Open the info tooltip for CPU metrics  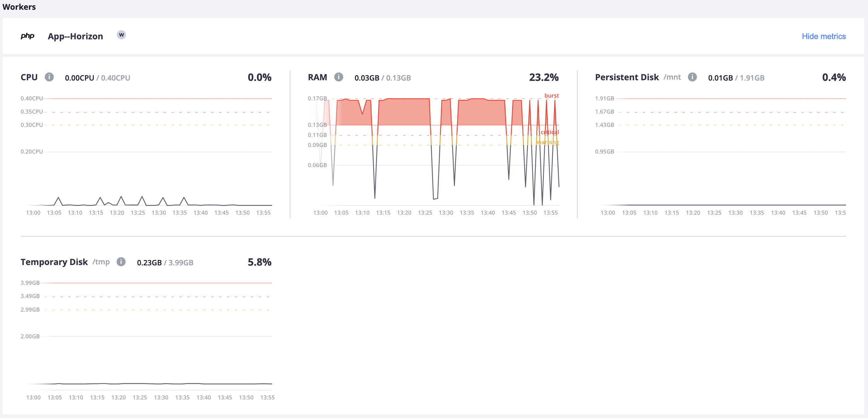point(49,77)
